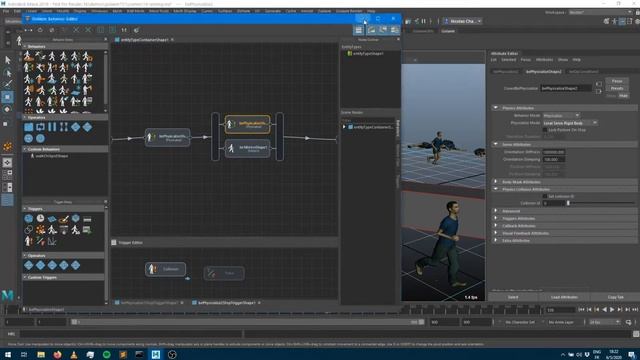Click the home icon in Behavior Editor toolbar

[x=40, y=30]
